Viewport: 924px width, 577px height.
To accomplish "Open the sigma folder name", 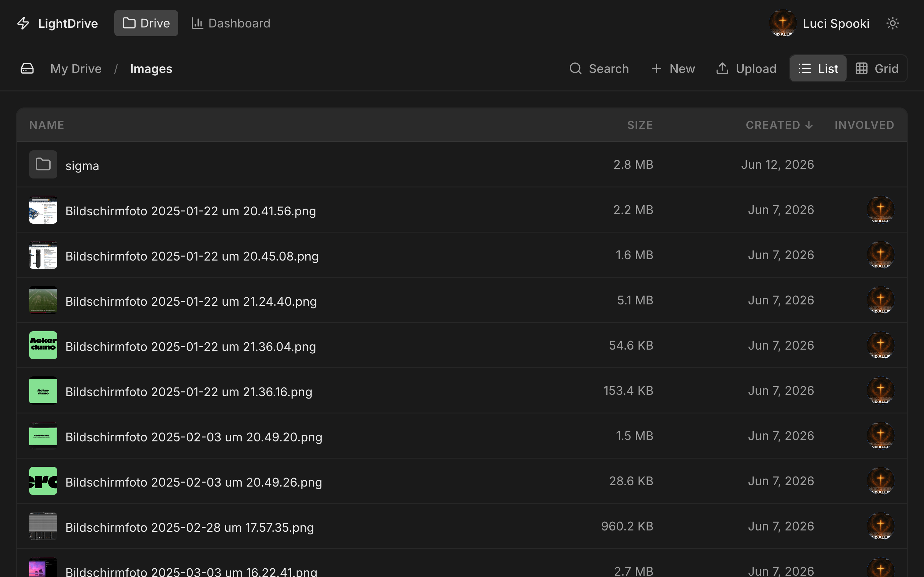I will pyautogui.click(x=82, y=166).
